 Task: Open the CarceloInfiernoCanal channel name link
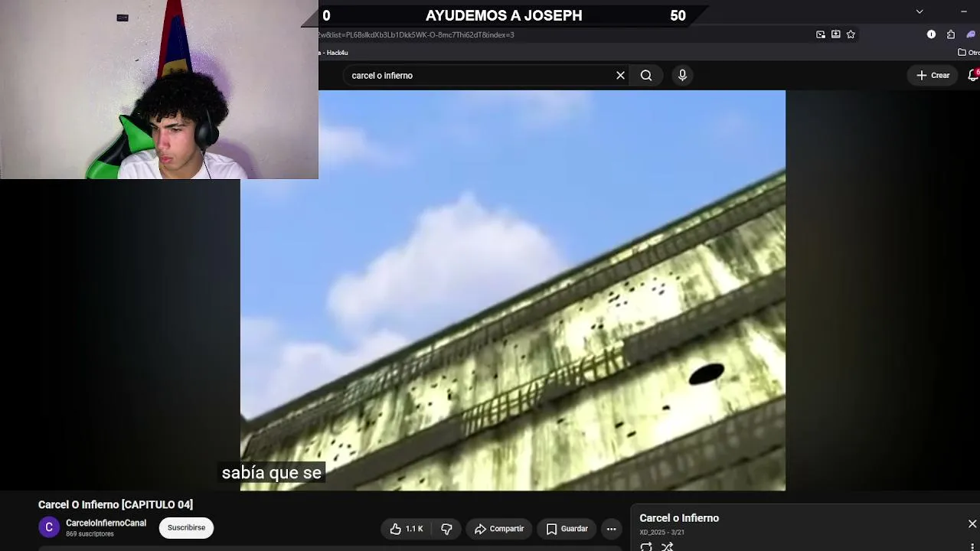(106, 523)
